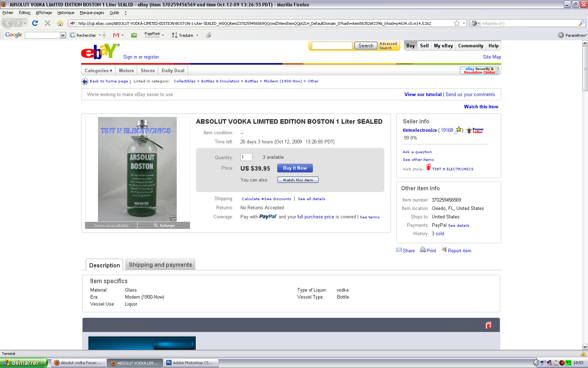Switch to the Adobe Photoshop CS taskbar item
This screenshot has height=368, width=588.
click(x=191, y=363)
